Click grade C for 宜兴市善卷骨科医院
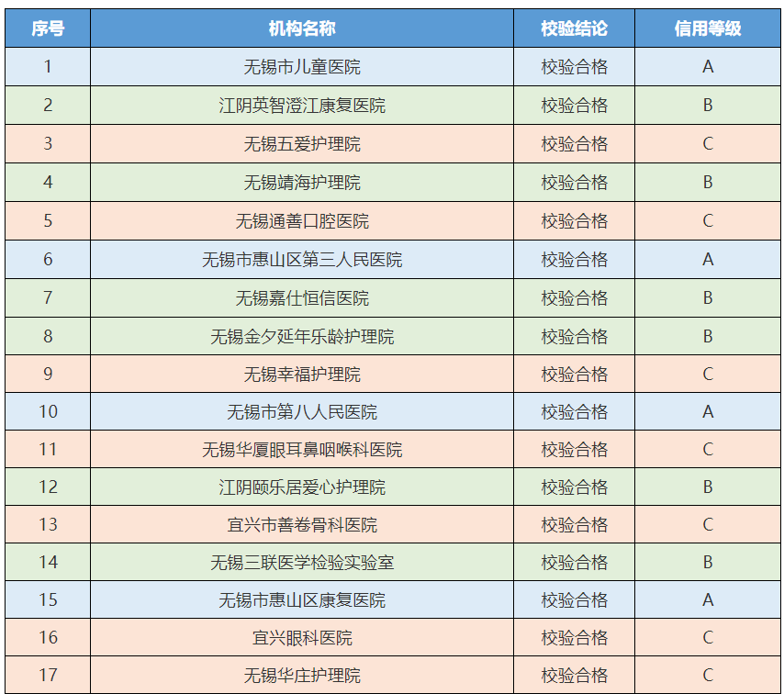This screenshot has height=694, width=784. point(708,524)
